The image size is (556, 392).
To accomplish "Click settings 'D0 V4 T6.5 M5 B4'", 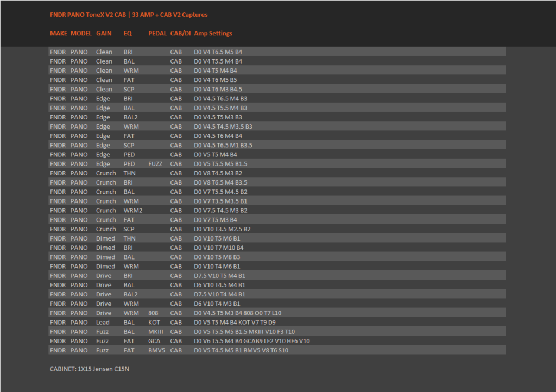I will (218, 52).
